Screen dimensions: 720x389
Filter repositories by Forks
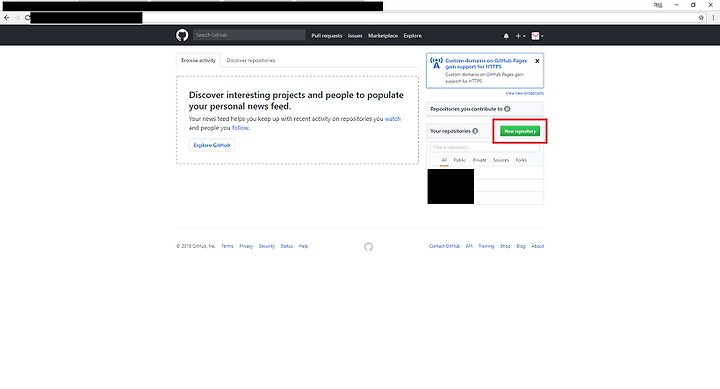click(x=521, y=160)
